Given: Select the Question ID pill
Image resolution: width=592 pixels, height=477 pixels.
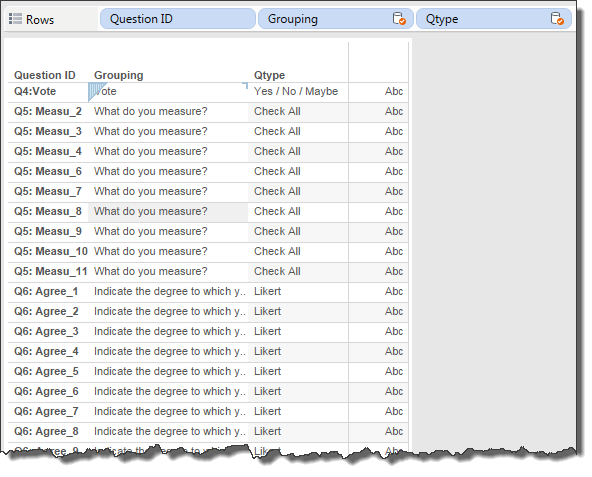Looking at the screenshot, I should 178,19.
